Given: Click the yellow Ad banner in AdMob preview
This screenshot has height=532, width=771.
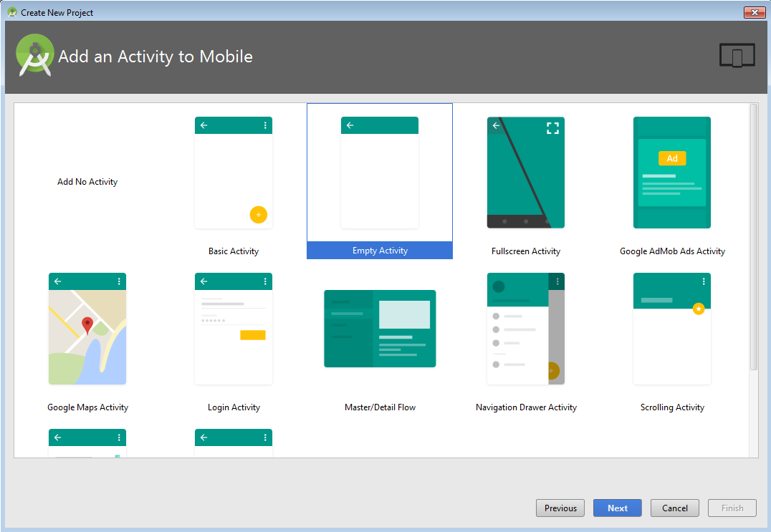Looking at the screenshot, I should pos(671,158).
